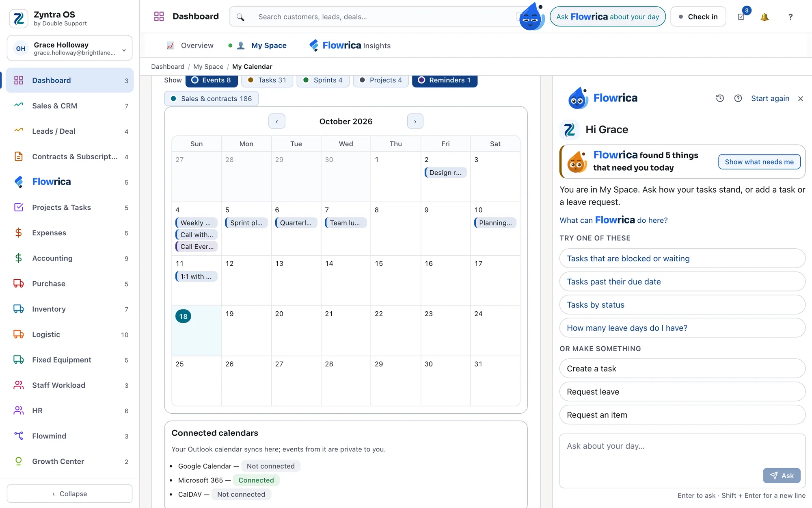This screenshot has width=812, height=508.
Task: Choose Tasks past their due date
Action: click(682, 282)
